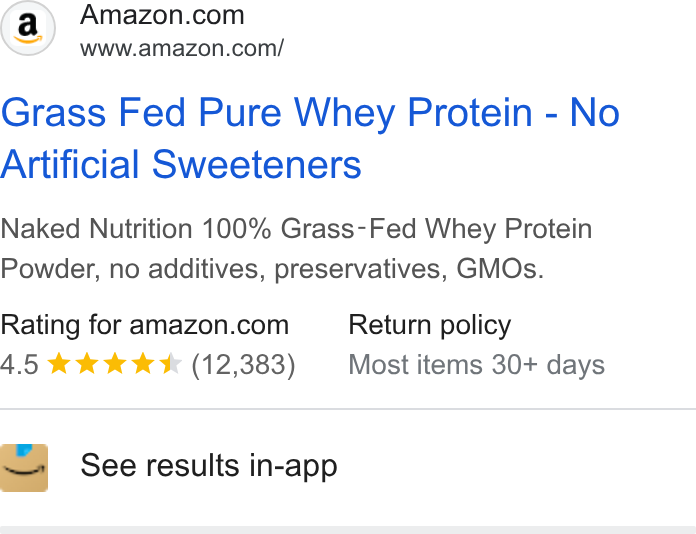Select the fourth gold rating star
Screen dimensions: 696x534
coord(143,364)
